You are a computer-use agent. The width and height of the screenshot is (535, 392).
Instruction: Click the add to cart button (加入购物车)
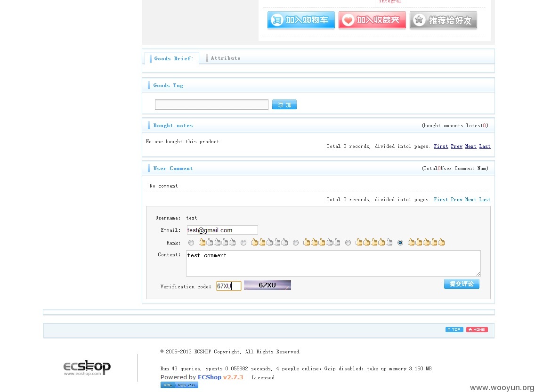click(301, 20)
